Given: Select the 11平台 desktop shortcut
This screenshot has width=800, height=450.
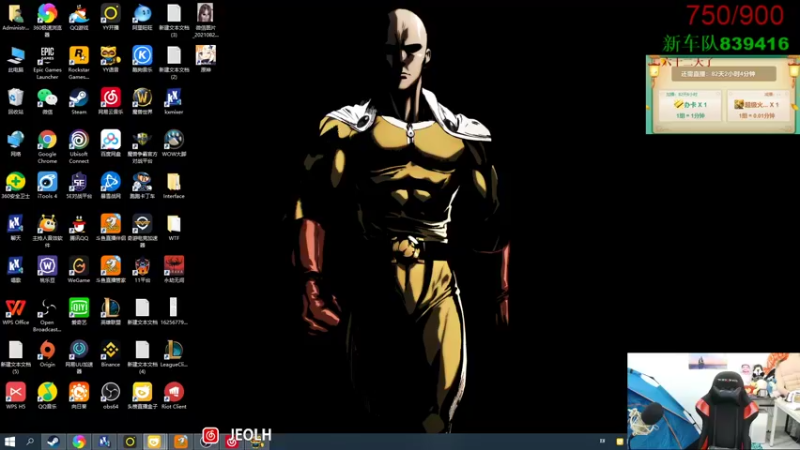Looking at the screenshot, I should 142,269.
